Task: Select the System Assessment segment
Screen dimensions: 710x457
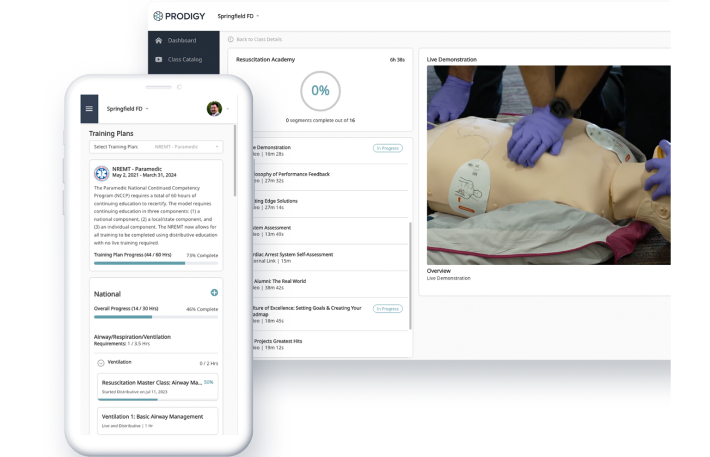Action: (x=331, y=231)
